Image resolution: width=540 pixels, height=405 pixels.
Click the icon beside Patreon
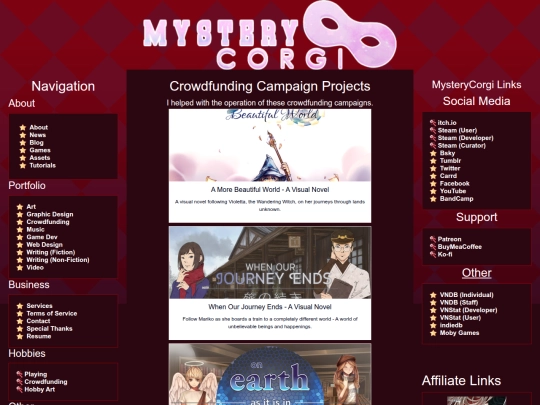(x=433, y=239)
